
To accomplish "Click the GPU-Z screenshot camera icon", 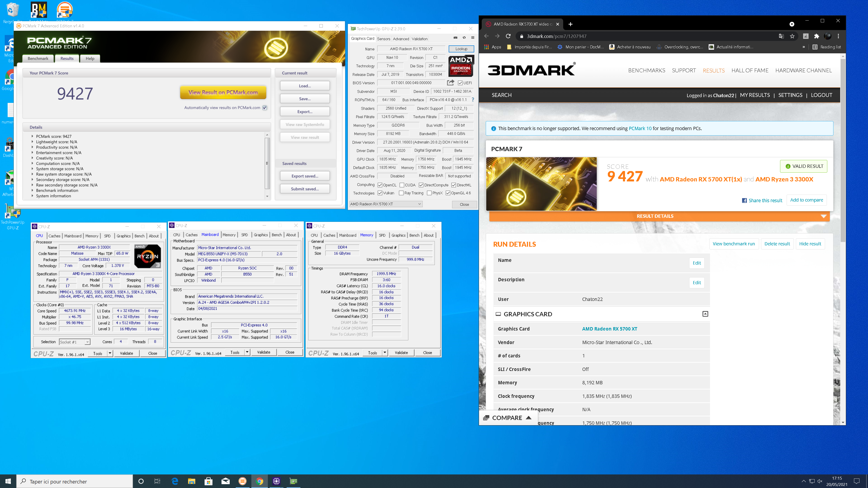I will (455, 38).
